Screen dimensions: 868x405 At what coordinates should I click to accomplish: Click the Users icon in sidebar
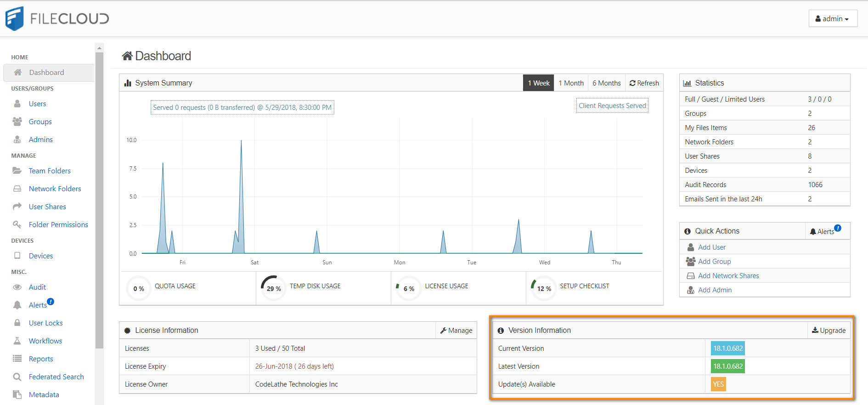[17, 104]
